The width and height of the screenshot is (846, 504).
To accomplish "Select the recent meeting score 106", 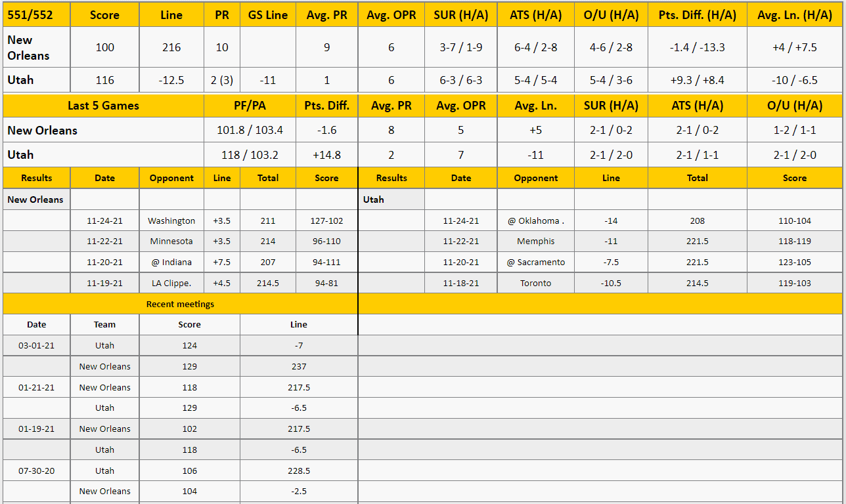I will tap(189, 471).
